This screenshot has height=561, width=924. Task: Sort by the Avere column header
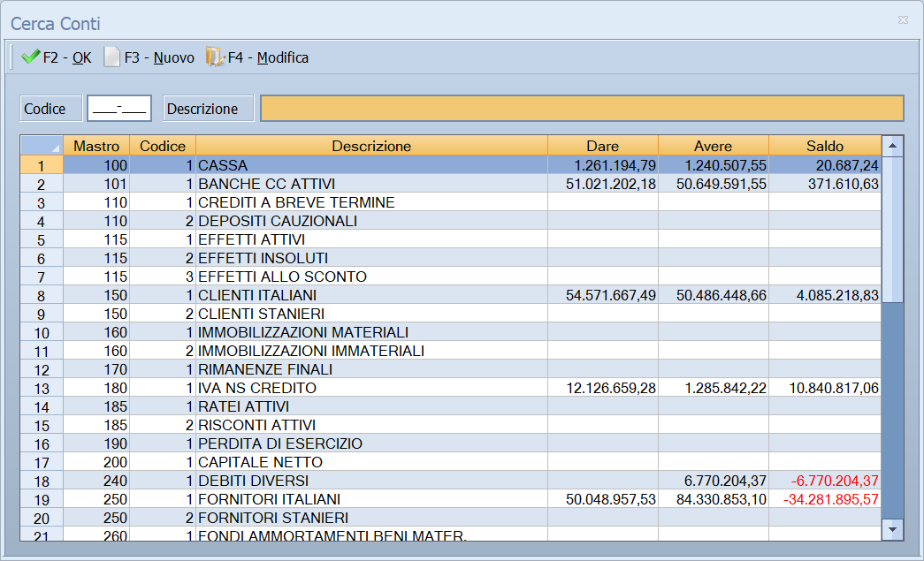713,146
